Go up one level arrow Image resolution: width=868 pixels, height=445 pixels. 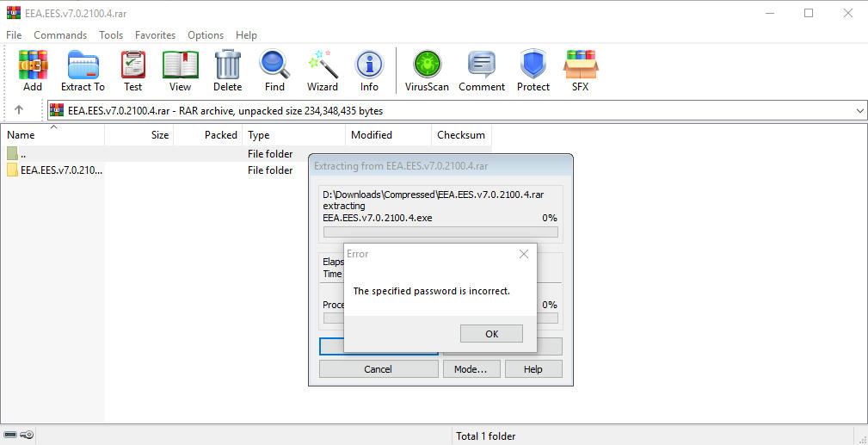tap(19, 110)
